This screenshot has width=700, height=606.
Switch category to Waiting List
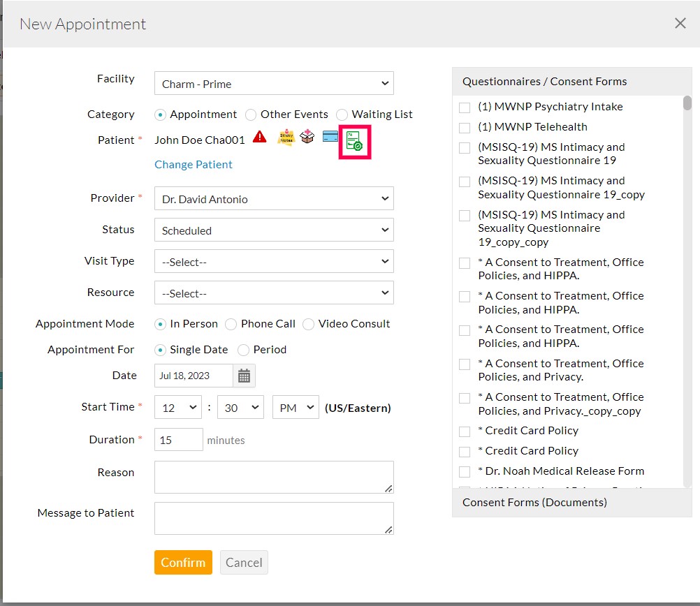(x=341, y=114)
